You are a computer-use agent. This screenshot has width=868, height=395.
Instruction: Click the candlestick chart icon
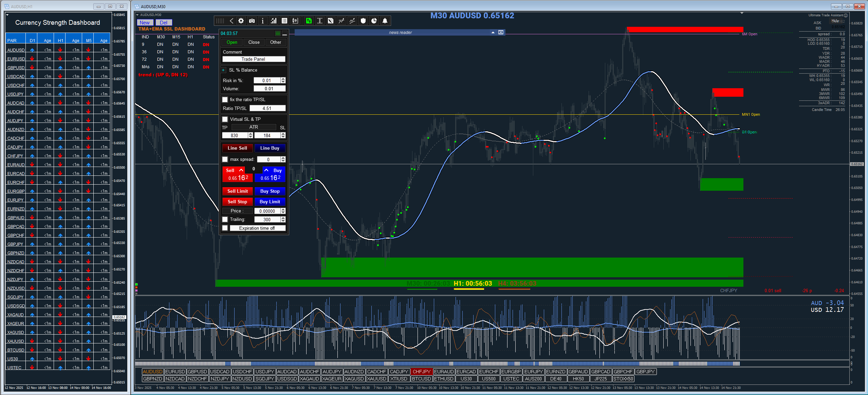point(295,21)
